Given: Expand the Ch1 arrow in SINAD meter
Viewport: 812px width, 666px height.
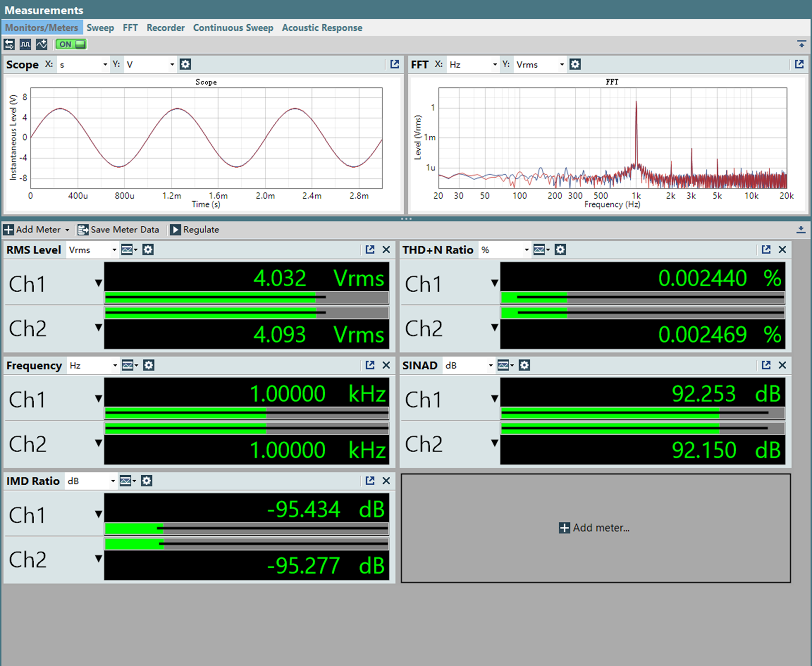Looking at the screenshot, I should click(x=495, y=399).
